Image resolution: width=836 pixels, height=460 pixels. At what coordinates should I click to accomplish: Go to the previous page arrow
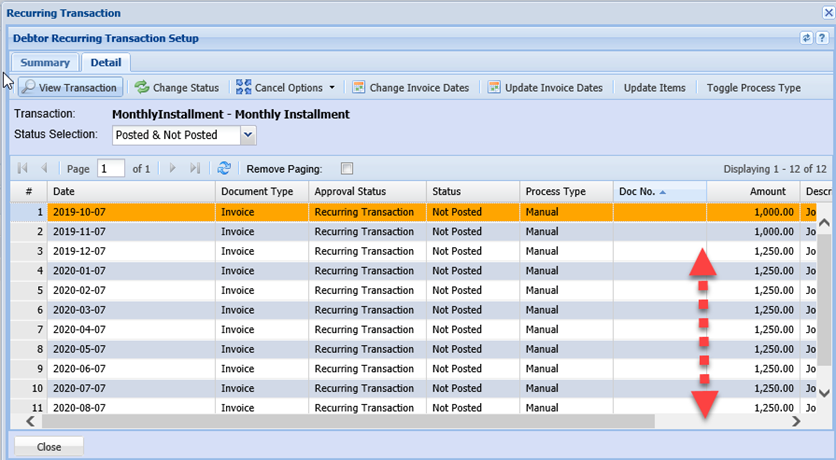pos(44,169)
